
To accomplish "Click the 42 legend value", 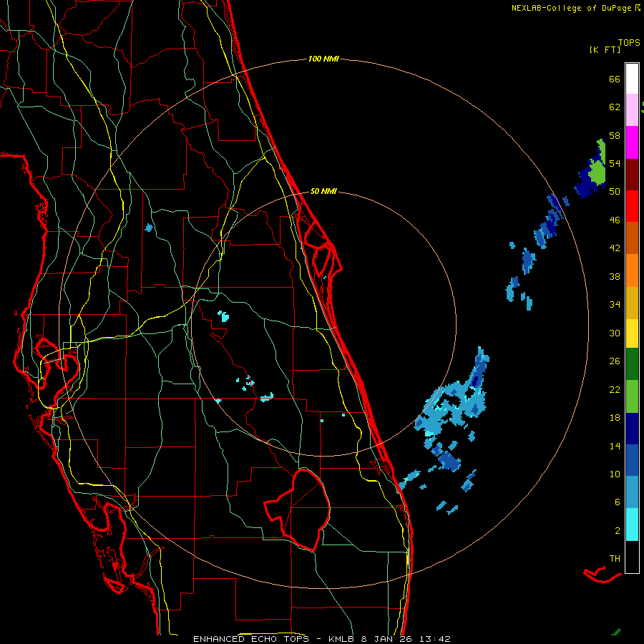I will click(615, 248).
